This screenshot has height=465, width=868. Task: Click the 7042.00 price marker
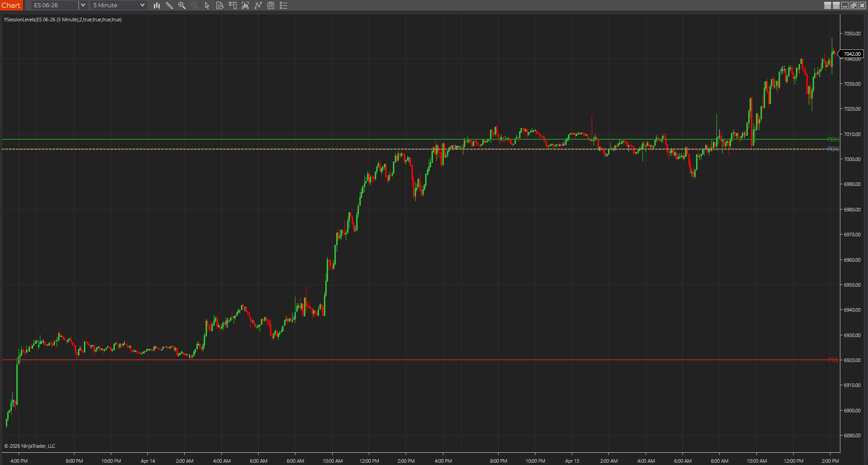[x=852, y=54]
